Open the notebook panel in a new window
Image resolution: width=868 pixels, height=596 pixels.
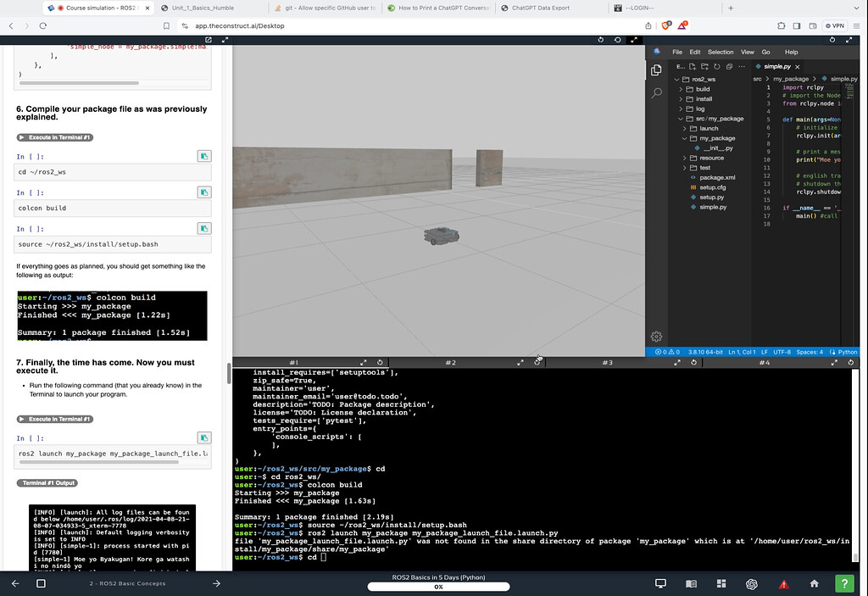pos(209,40)
